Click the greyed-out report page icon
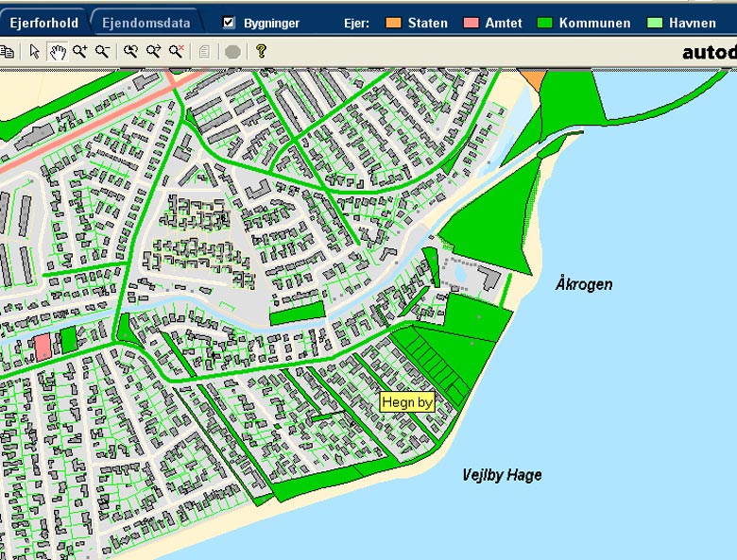The image size is (737, 560). [x=204, y=52]
